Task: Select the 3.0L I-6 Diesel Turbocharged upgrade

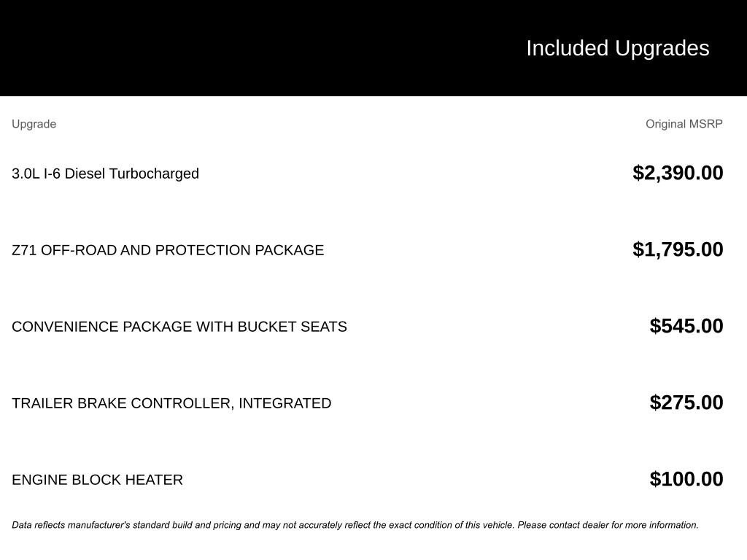Action: 105,174
